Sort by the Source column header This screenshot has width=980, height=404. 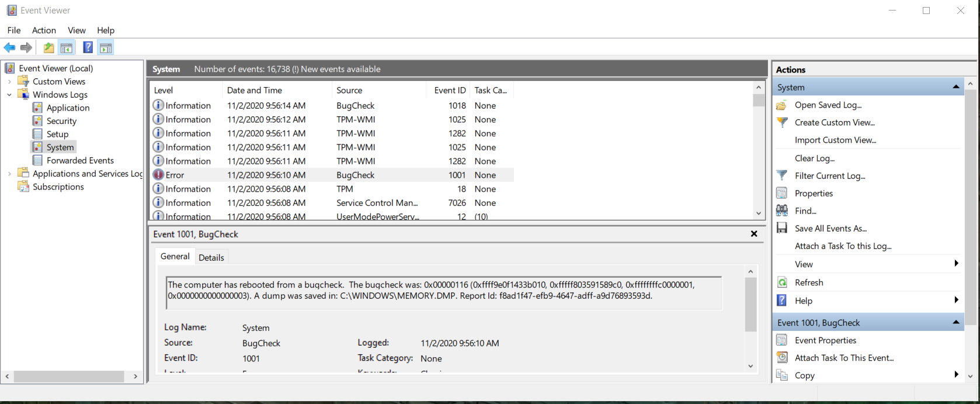click(379, 90)
